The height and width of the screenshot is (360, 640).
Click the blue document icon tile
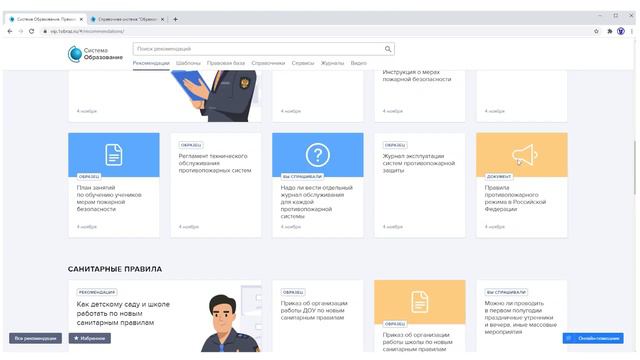point(114,155)
